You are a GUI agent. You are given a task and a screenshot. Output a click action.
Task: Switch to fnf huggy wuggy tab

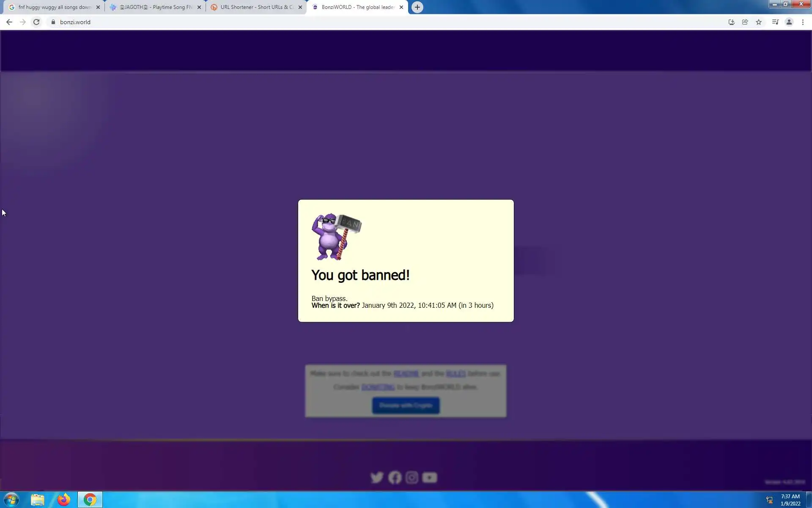coord(54,7)
